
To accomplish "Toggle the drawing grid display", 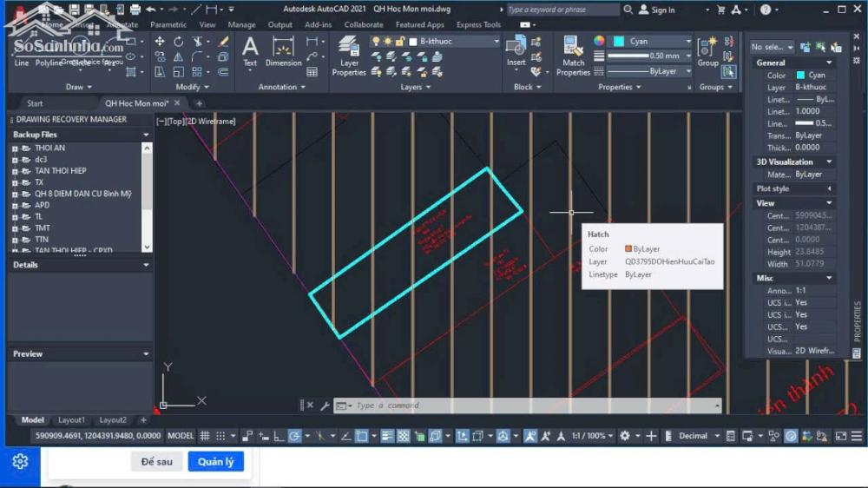I will (205, 436).
